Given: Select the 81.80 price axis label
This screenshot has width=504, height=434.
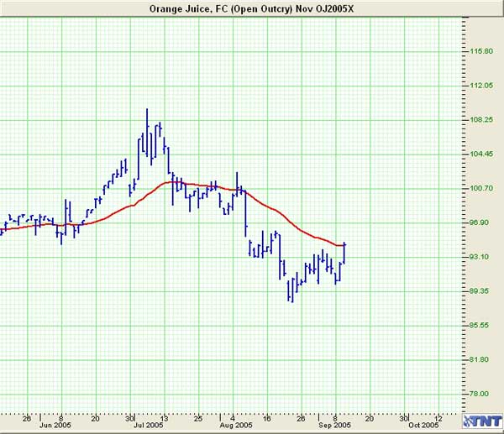Looking at the screenshot, I should pos(481,359).
